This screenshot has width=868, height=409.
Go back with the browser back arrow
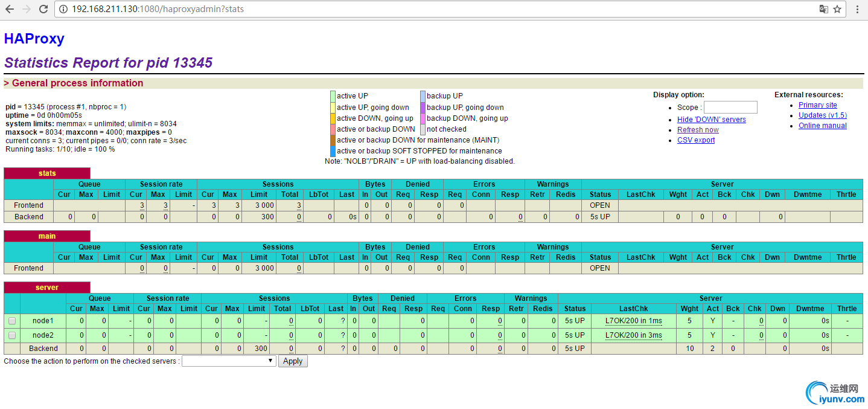(x=10, y=9)
